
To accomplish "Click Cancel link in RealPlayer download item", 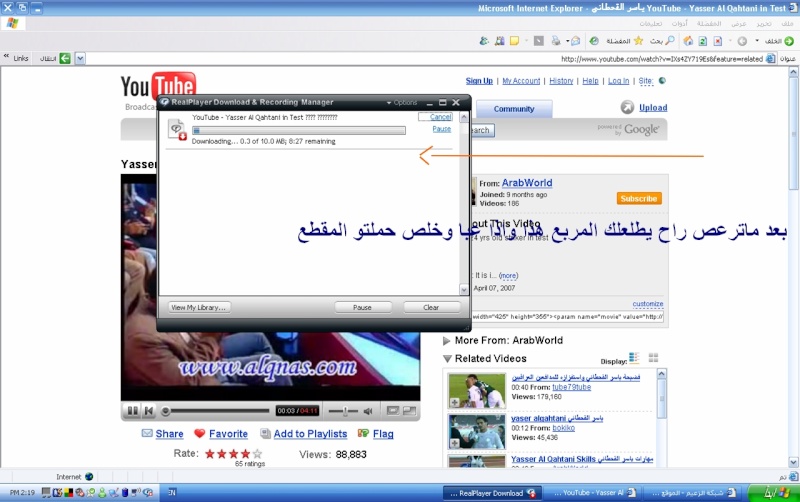I will click(x=440, y=117).
